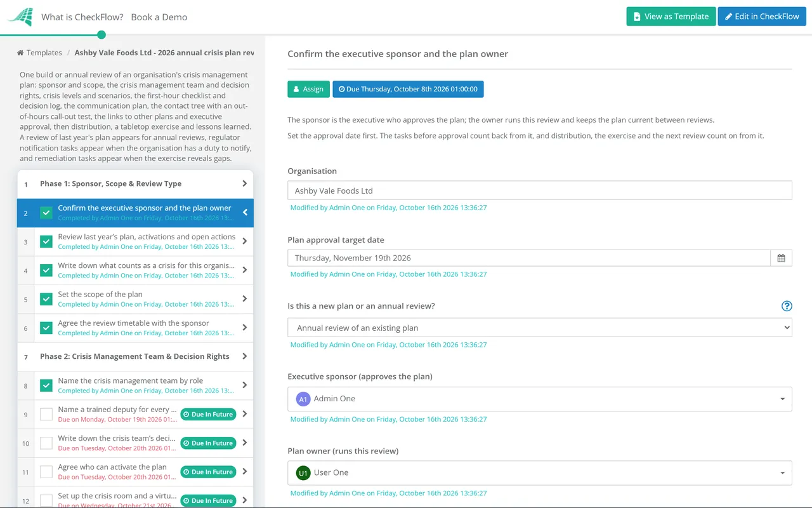Screen dimensions: 812x508
Task: Click Due In Future badge on task 11
Action: coord(208,472)
